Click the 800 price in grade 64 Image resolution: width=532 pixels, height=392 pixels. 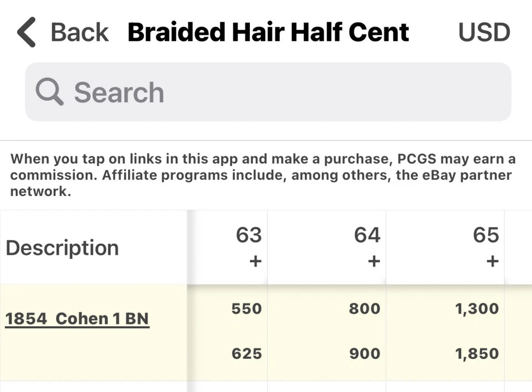[365, 308]
